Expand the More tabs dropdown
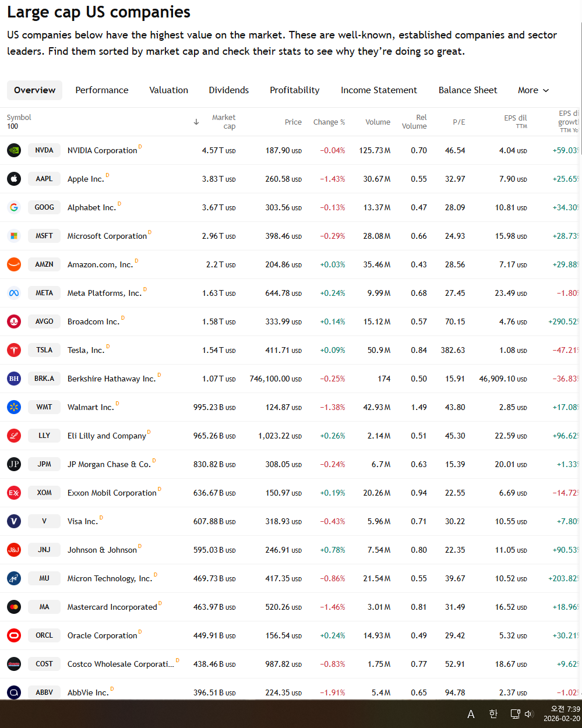 pos(533,90)
